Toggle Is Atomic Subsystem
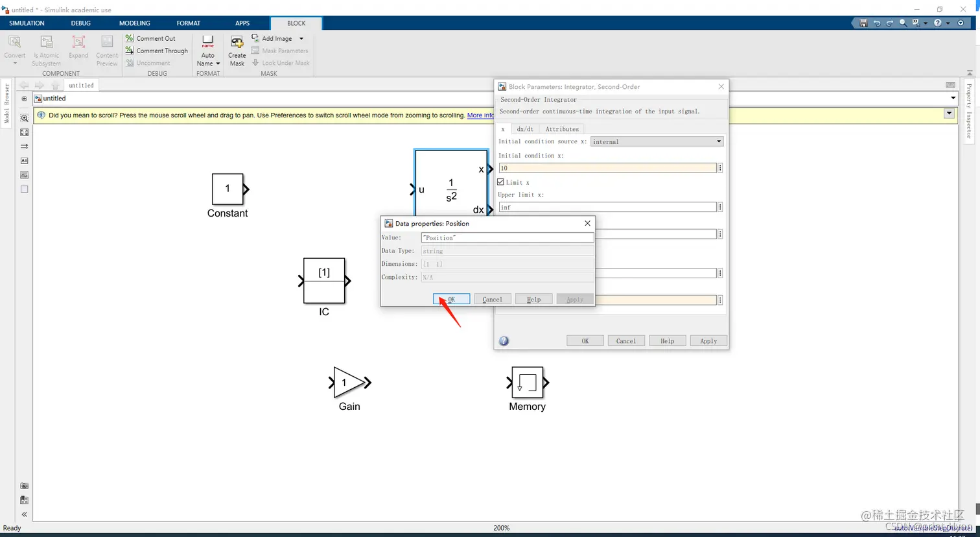Screen dimensions: 980x537 click(46, 51)
